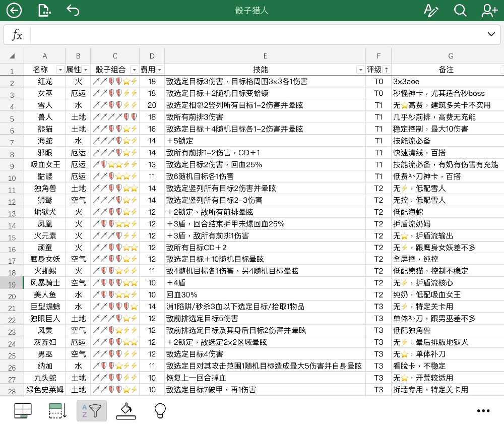
Task: Select the row 19 header
Action: (x=12, y=283)
